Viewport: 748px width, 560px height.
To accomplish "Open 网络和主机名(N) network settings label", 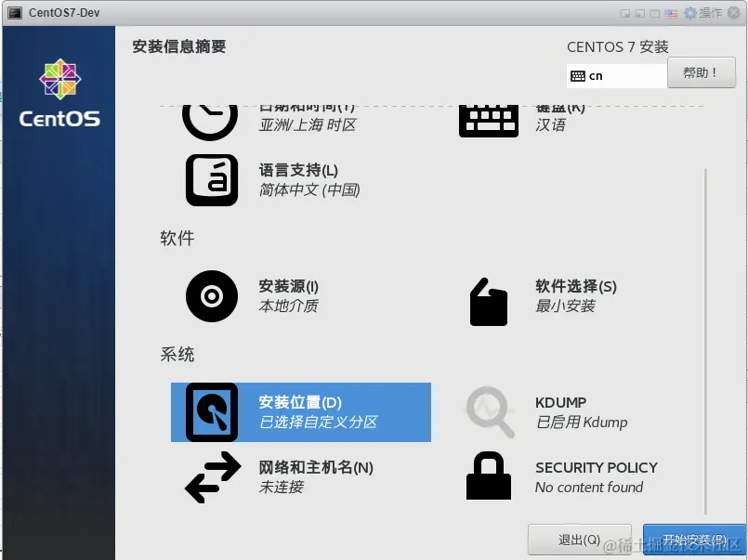I will coord(316,467).
